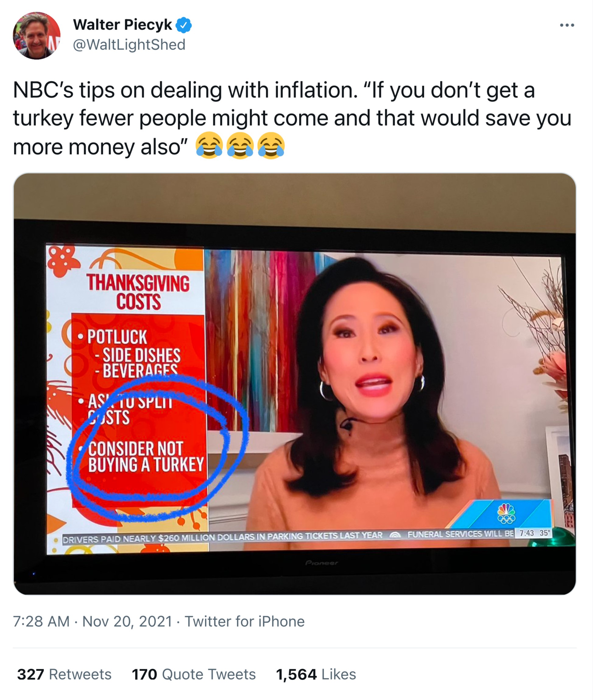Viewport: 593px width, 700px height.
Task: Click the 'Twitter for iPhone' source link
Action: click(x=244, y=621)
